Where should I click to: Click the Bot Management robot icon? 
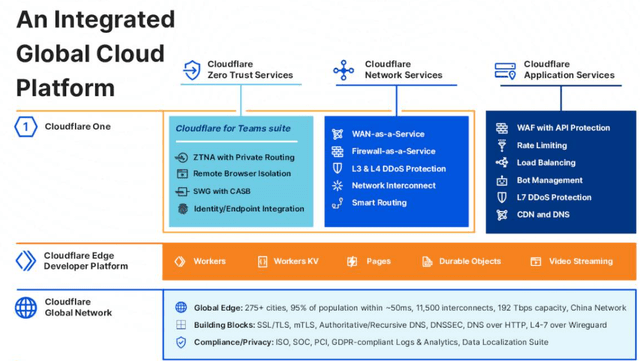[x=502, y=180]
